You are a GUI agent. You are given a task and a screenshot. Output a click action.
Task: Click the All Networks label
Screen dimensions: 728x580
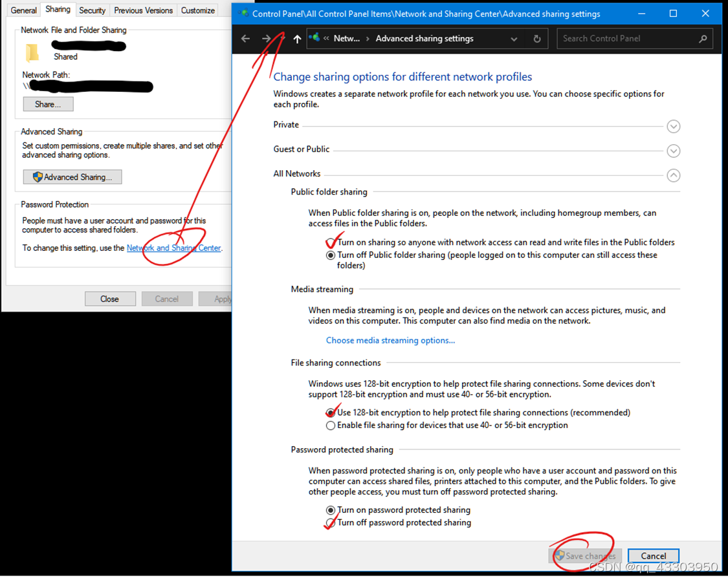[296, 174]
